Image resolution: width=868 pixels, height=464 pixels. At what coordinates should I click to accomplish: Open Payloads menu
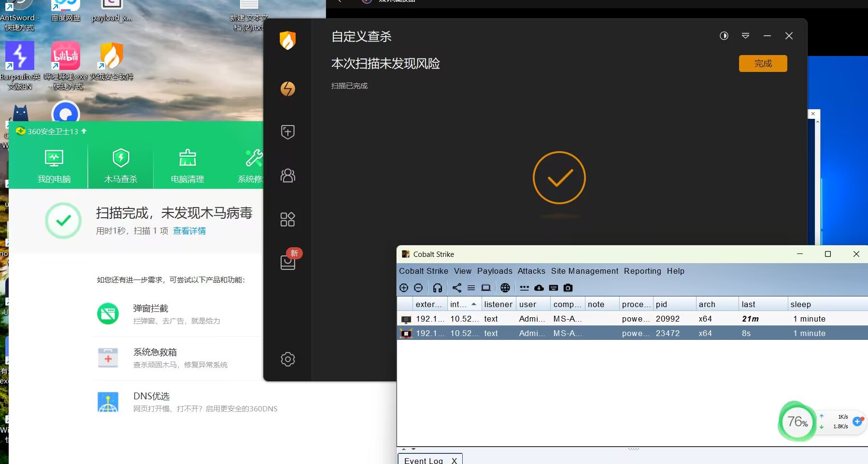pos(495,271)
